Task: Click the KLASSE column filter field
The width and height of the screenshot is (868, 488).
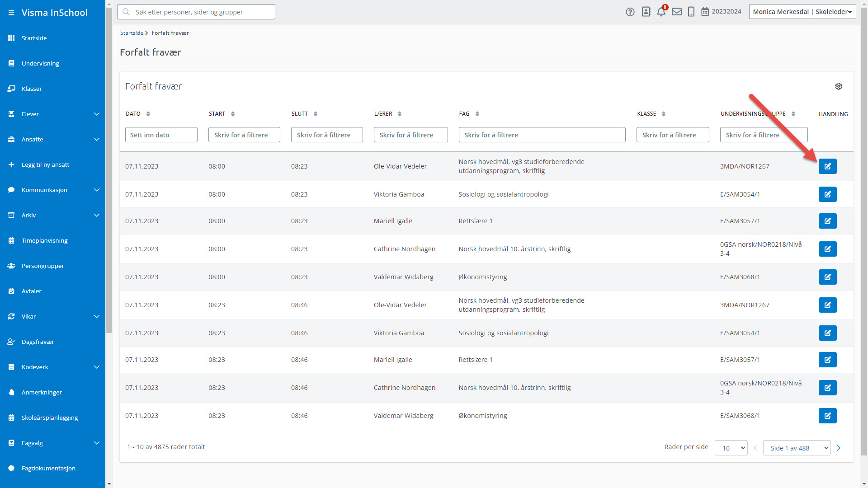Action: click(x=673, y=135)
